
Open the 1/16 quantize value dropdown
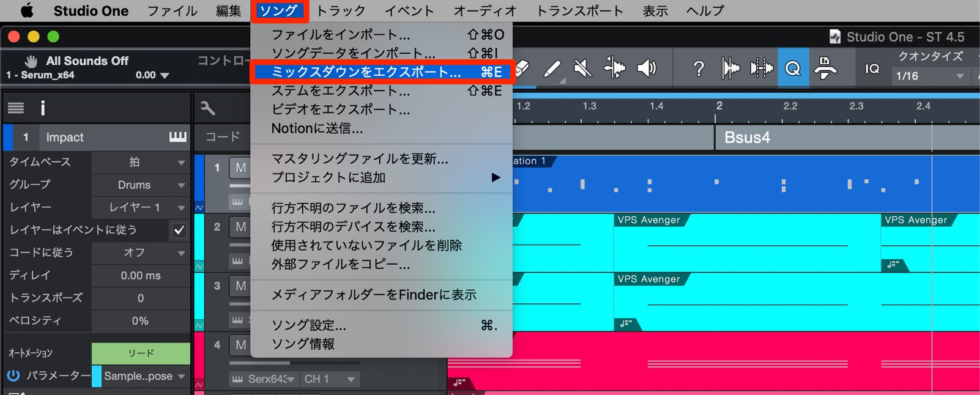tap(930, 76)
